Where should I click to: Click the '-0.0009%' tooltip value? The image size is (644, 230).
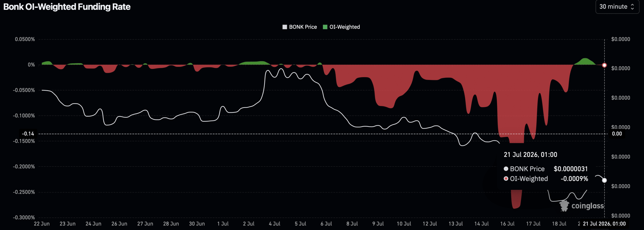tap(574, 179)
